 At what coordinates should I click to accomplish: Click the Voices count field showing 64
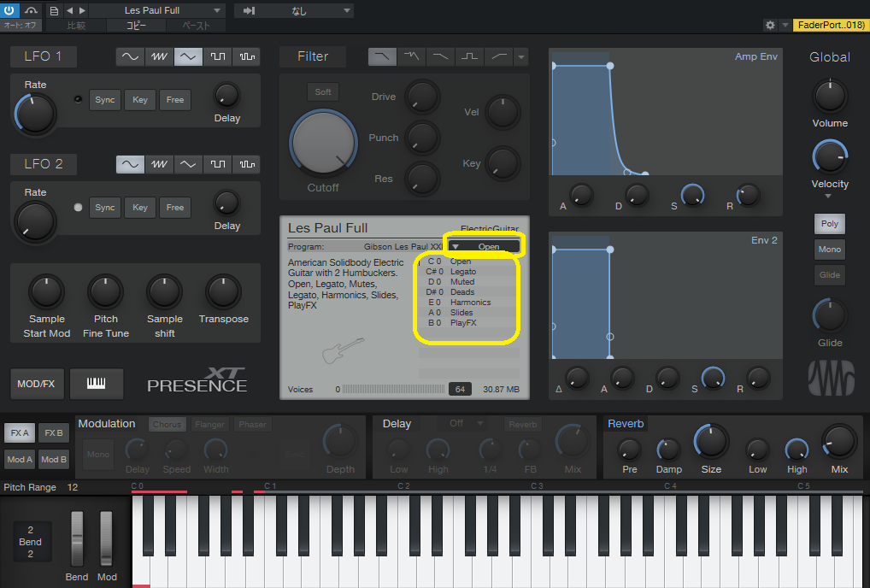(460, 390)
